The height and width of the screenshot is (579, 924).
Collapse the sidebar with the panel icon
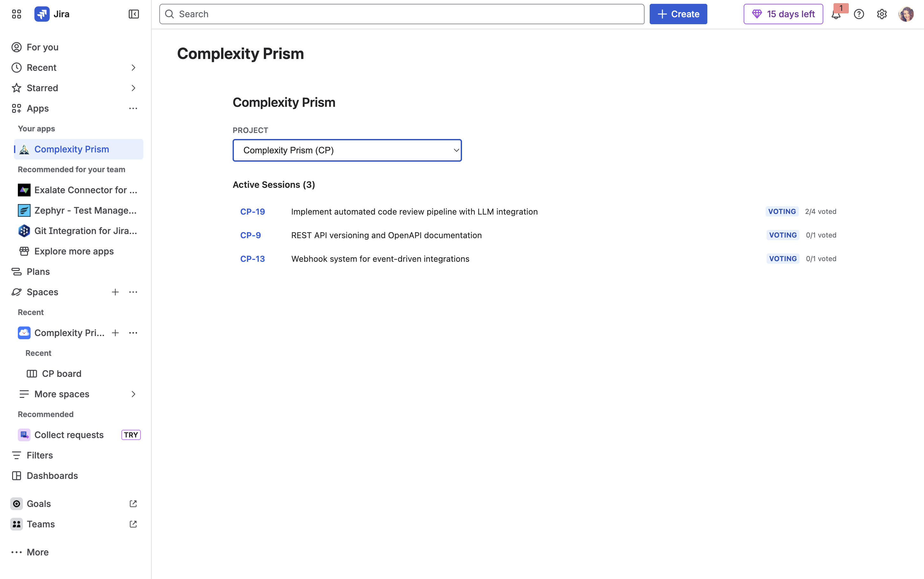[134, 14]
